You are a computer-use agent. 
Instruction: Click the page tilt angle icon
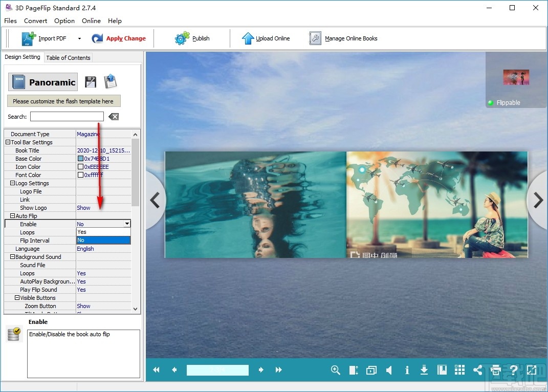[x=354, y=370]
